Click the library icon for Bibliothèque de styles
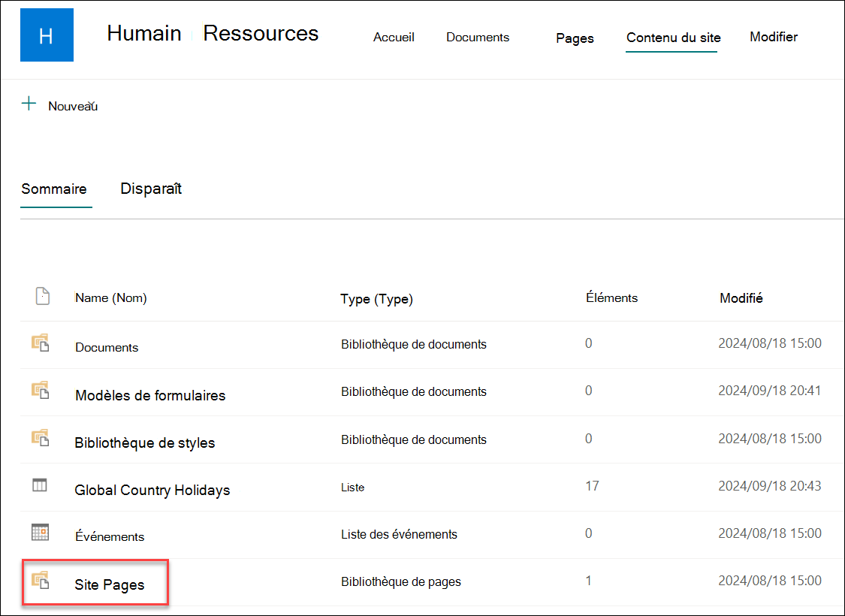The width and height of the screenshot is (845, 616). pyautogui.click(x=41, y=438)
